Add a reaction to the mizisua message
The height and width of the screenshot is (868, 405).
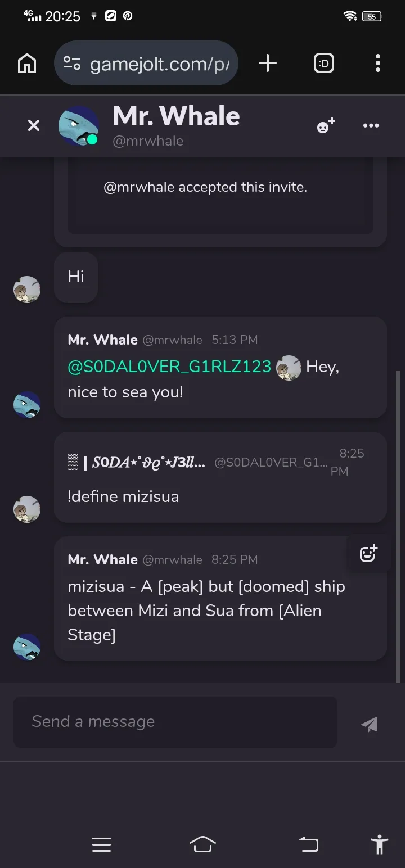(x=369, y=553)
